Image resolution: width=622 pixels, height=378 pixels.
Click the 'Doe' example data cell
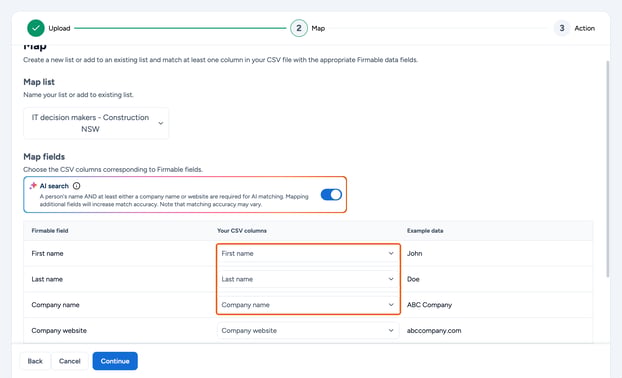click(413, 279)
